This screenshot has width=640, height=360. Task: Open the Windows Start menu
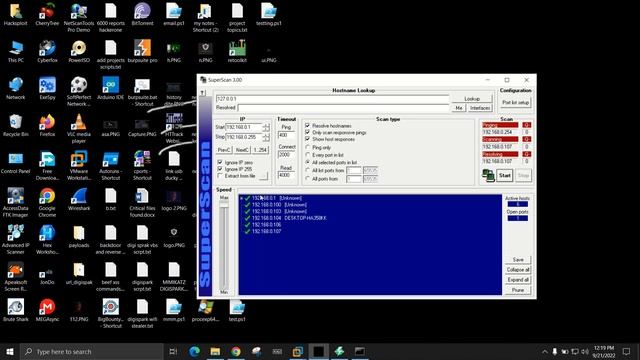pyautogui.click(x=10, y=351)
